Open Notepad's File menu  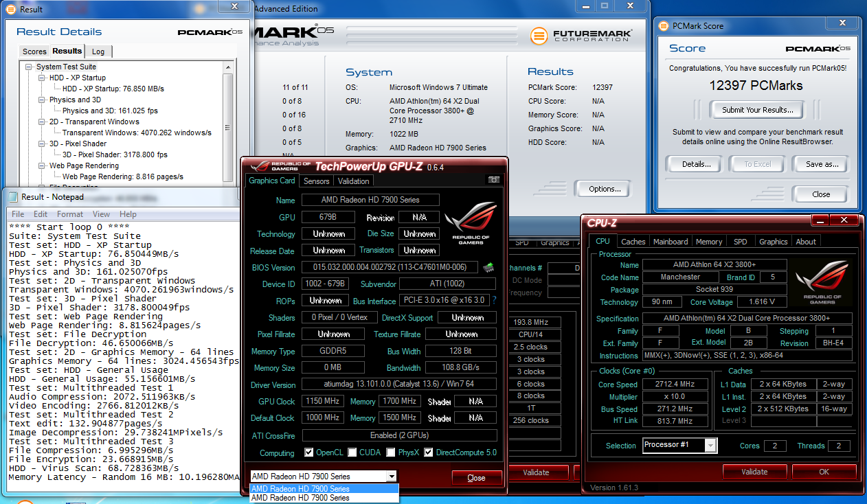point(18,214)
